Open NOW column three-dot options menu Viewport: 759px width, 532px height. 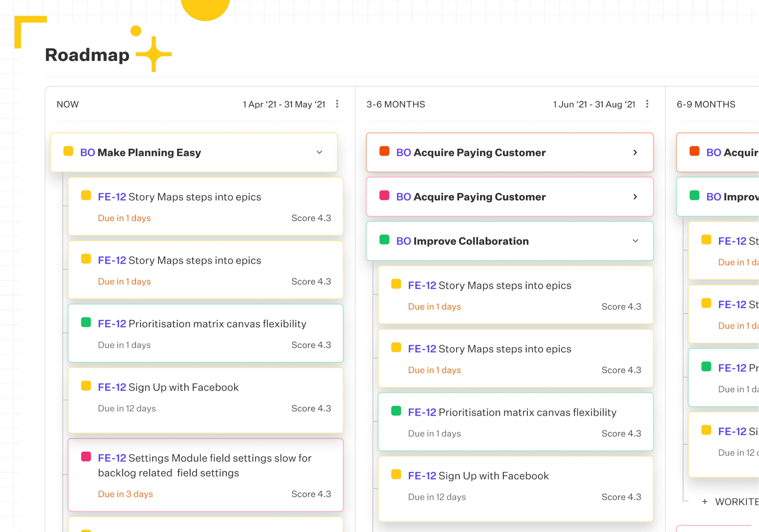pos(337,104)
